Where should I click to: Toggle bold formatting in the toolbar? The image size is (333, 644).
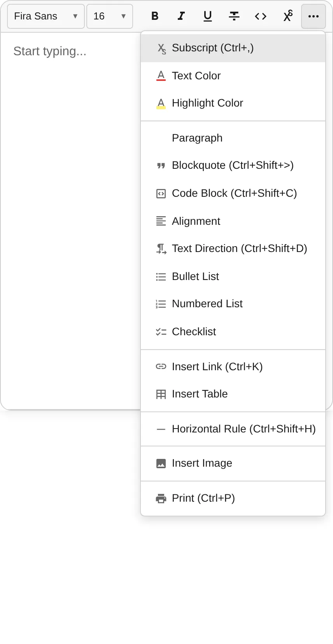point(154,16)
